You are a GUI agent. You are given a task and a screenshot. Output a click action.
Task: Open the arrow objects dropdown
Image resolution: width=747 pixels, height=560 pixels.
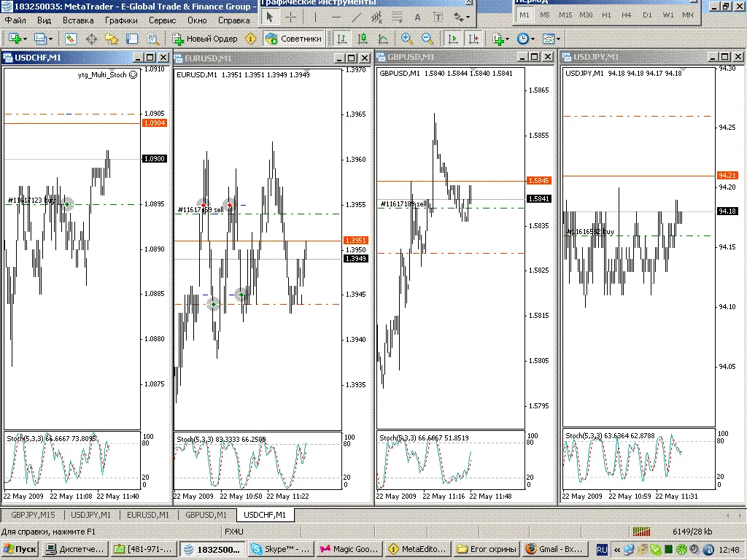click(x=468, y=16)
